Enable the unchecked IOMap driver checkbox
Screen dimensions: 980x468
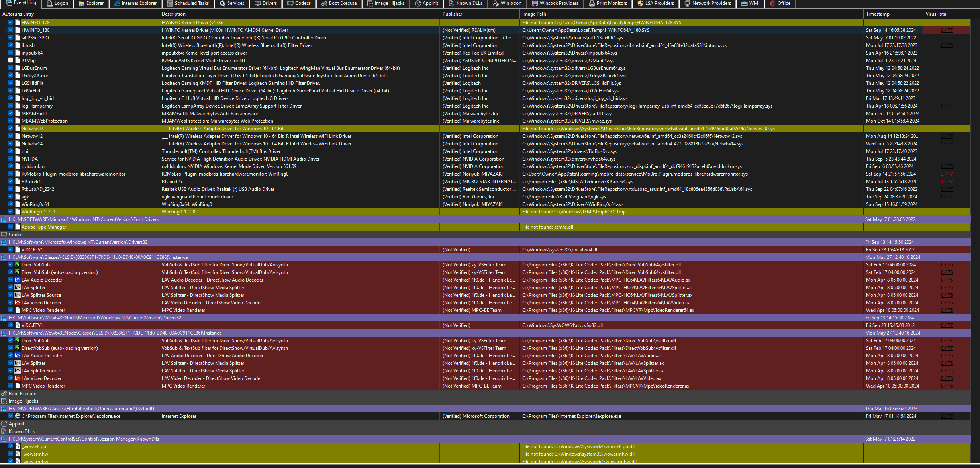click(11, 60)
